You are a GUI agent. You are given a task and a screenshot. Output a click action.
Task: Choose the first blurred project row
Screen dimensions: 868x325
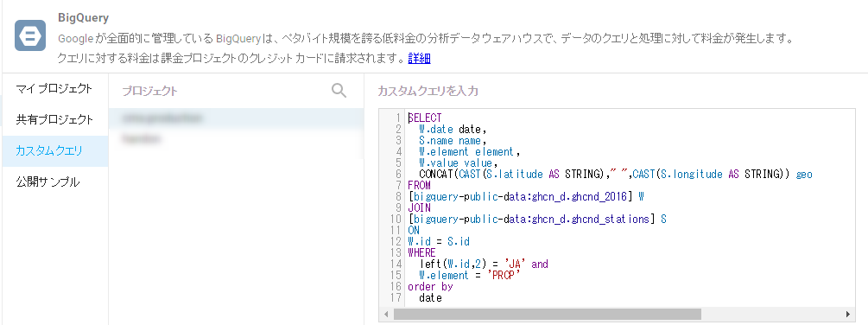tap(236, 118)
